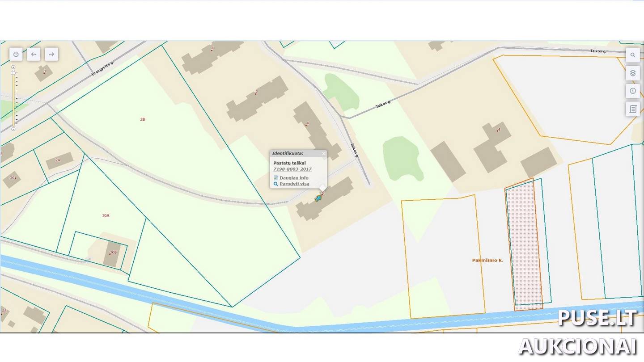Go to previous map extent arrow
Screen dimensions: 644x362
pos(34,54)
